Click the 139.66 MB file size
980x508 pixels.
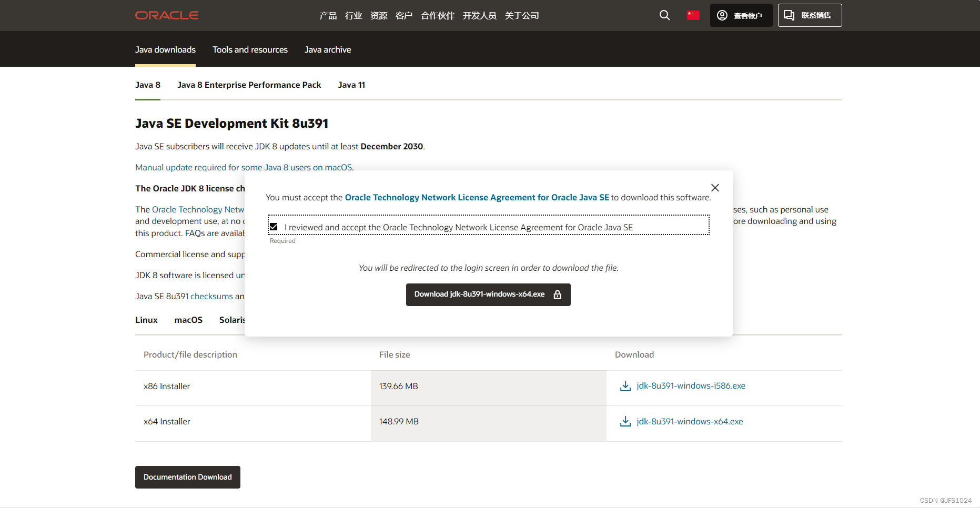point(399,386)
